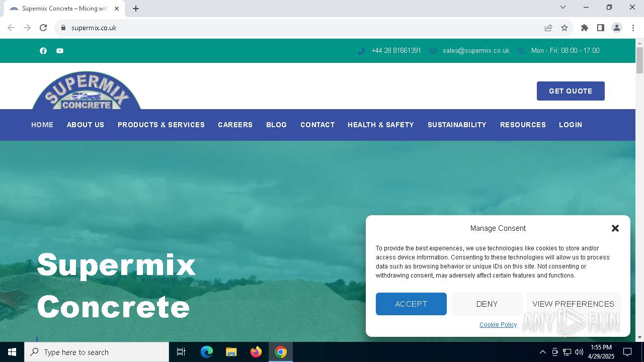Image resolution: width=644 pixels, height=362 pixels.
Task: Go forward with the browser forward arrow
Action: point(27,28)
